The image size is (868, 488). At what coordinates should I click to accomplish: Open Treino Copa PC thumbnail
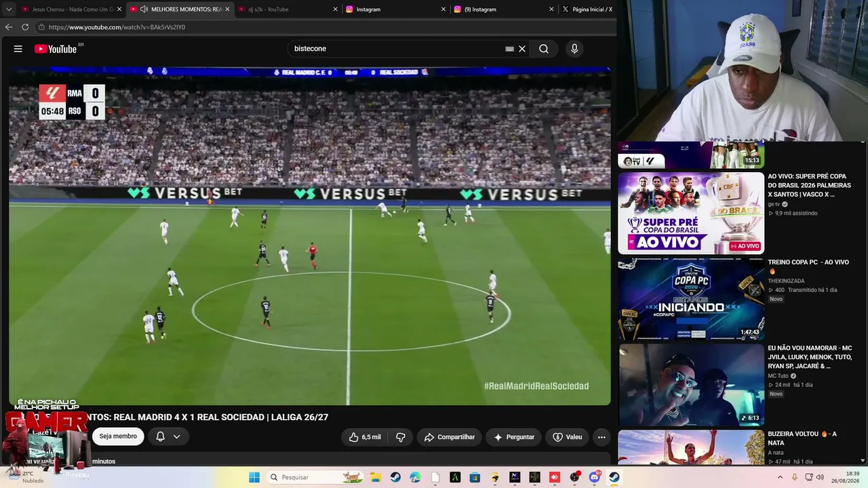(x=691, y=299)
